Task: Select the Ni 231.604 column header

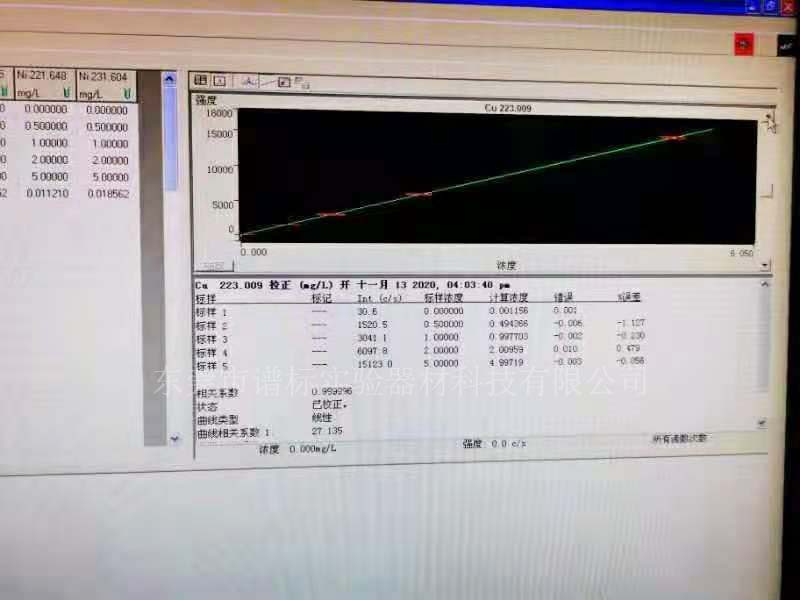Action: click(x=104, y=76)
